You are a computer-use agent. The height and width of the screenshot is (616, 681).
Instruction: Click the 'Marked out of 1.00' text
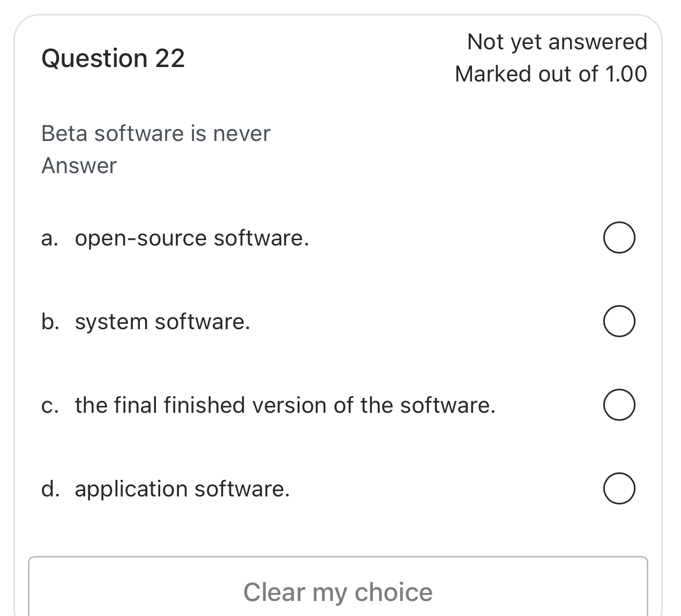click(551, 73)
